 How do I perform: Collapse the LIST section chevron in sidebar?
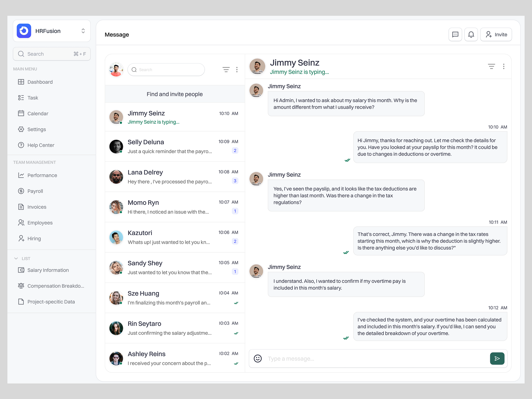(x=16, y=258)
